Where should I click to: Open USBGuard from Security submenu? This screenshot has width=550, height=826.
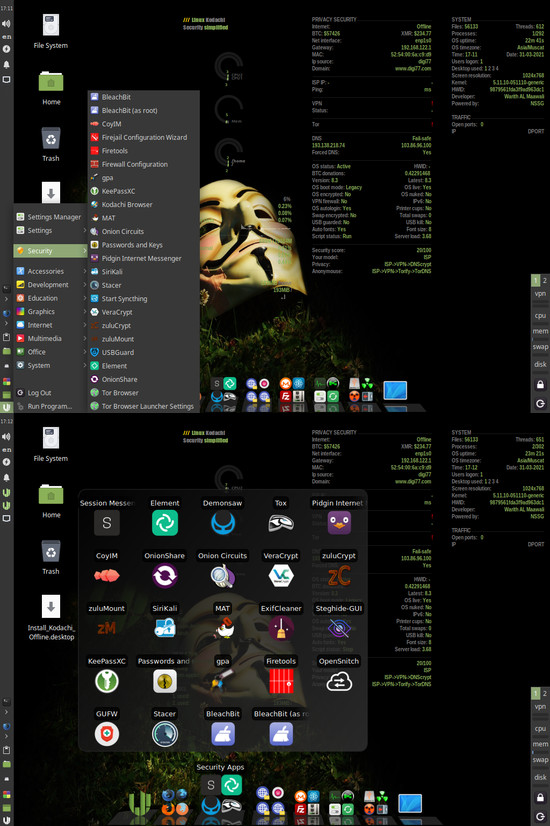(143, 352)
